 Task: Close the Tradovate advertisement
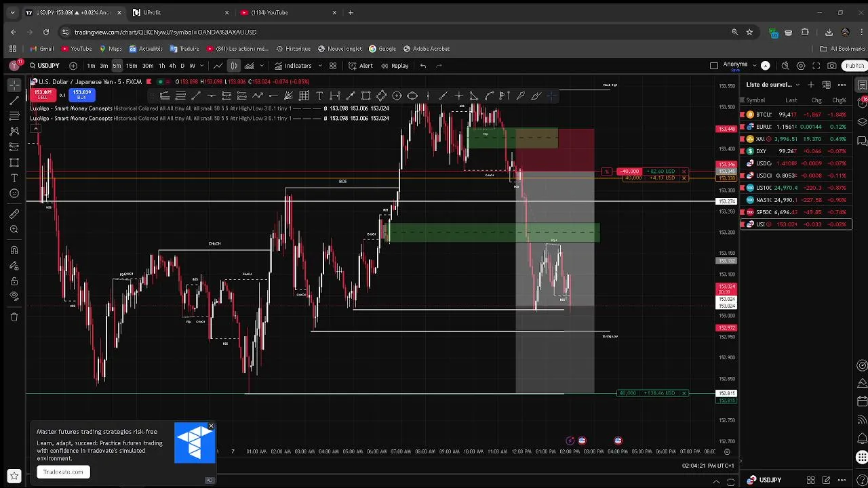211,427
